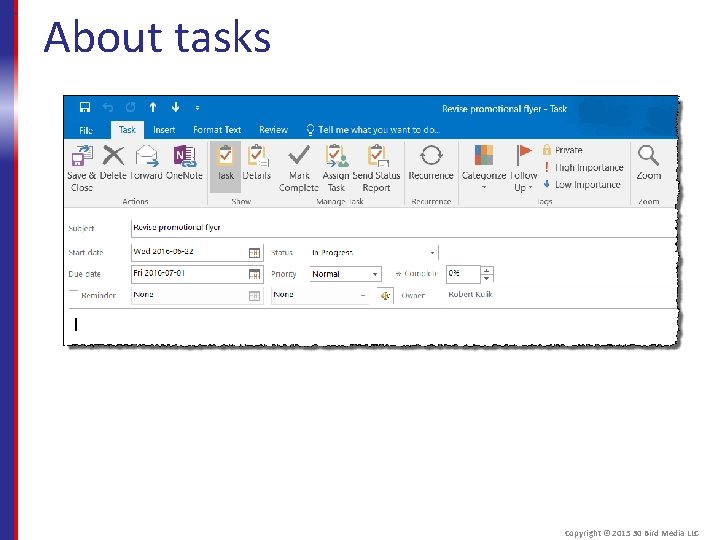Open the Reminder date calendar picker
The image size is (720, 540).
(x=254, y=296)
